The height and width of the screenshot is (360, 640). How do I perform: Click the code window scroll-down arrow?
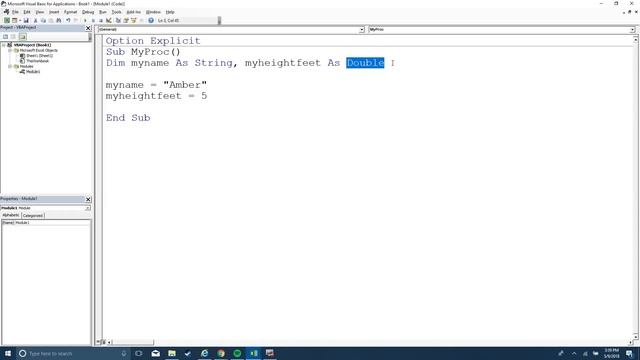click(x=636, y=337)
